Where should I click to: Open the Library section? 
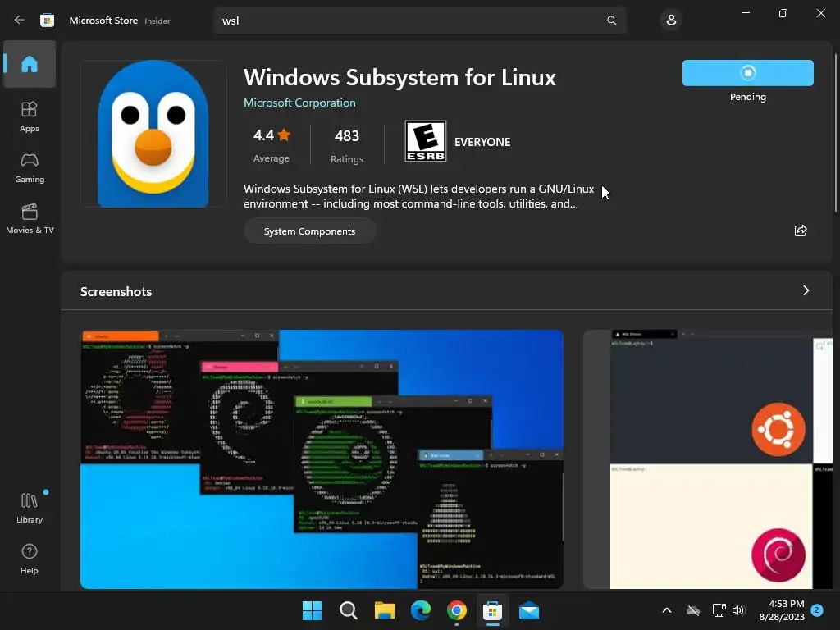30,508
